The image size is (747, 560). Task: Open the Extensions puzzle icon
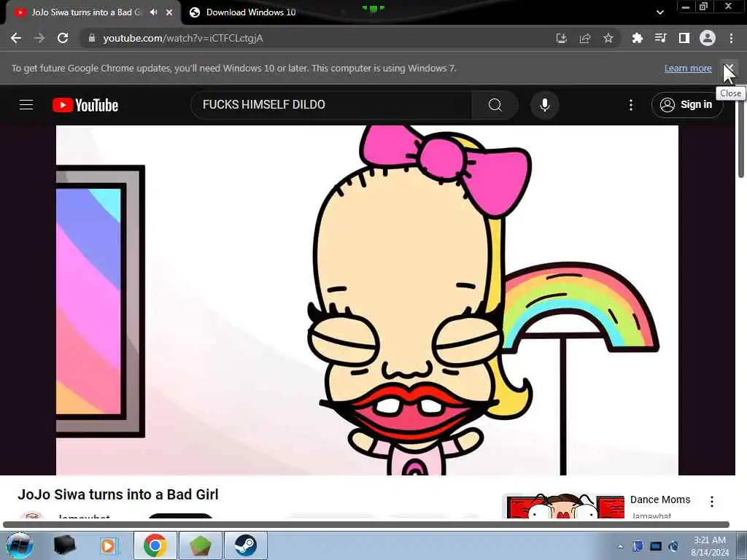pos(637,38)
